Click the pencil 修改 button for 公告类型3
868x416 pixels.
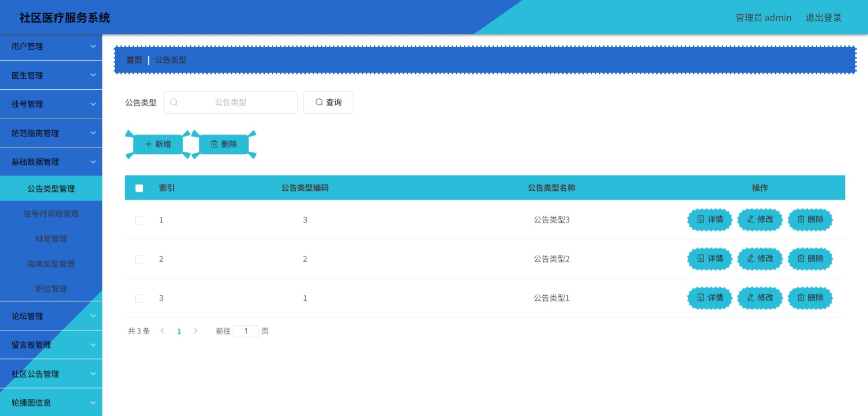click(x=760, y=219)
